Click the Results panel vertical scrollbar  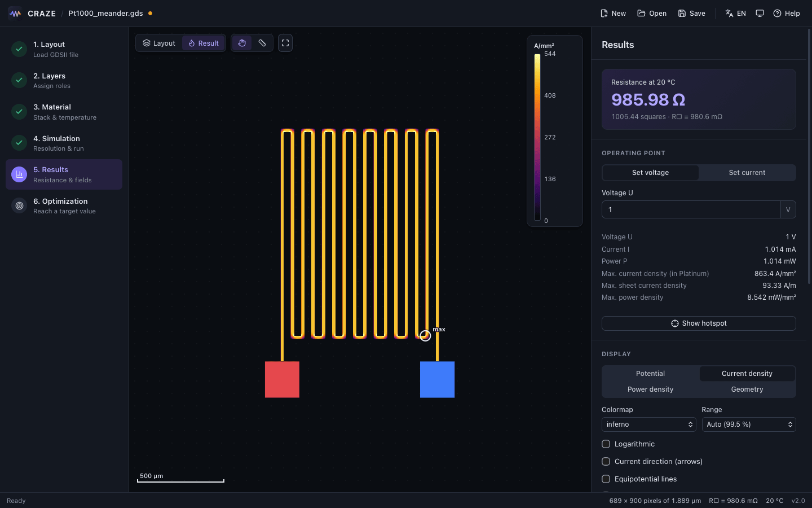coord(809,155)
